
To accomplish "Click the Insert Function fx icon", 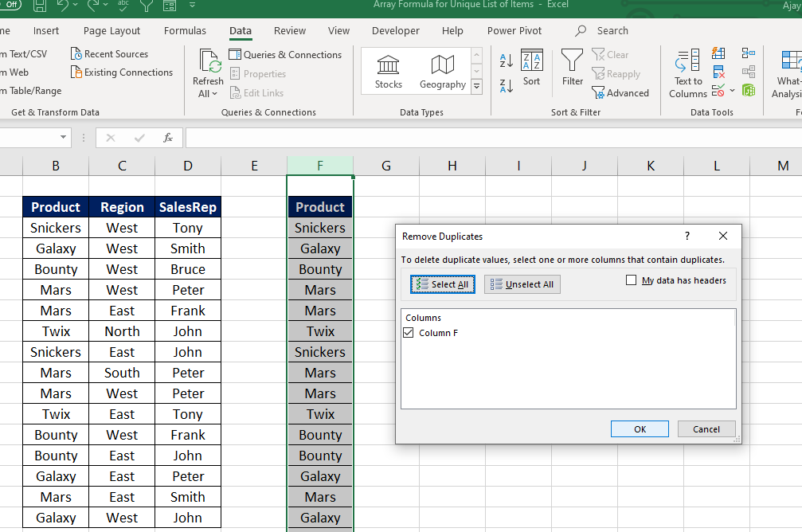I will click(168, 138).
